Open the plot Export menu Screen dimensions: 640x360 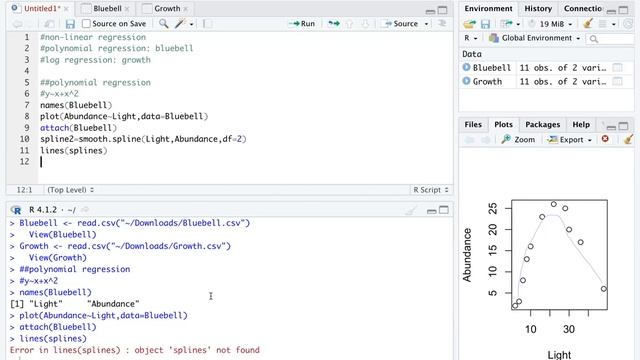(570, 140)
